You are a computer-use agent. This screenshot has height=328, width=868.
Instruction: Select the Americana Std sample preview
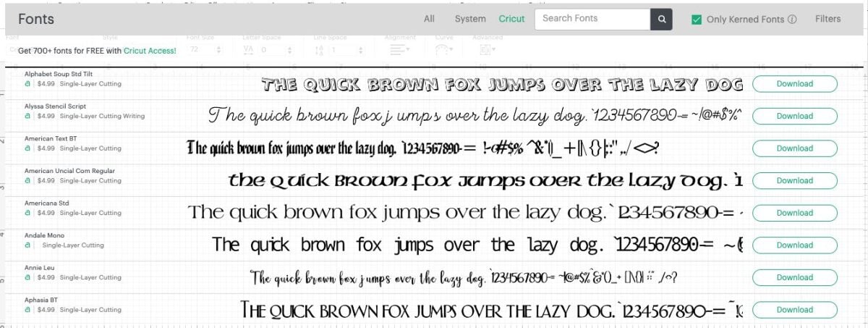tap(466, 212)
